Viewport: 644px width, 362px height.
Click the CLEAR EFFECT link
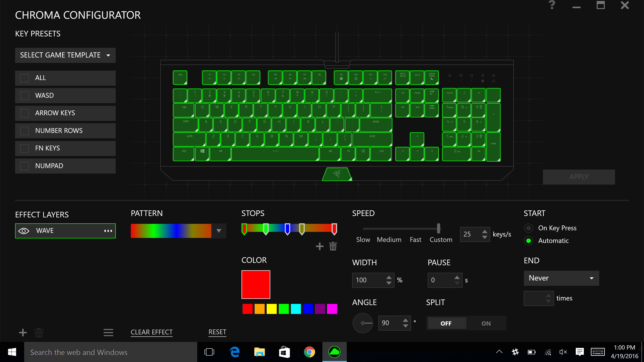152,332
